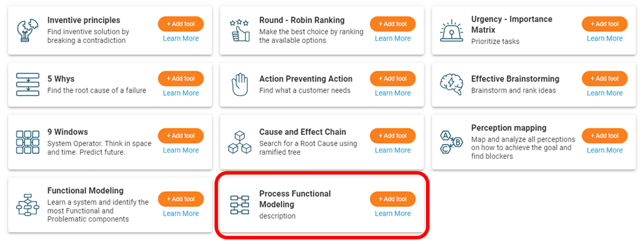This screenshot has height=244, width=644.
Task: Click the Inventive principles lightbulb icon
Action: pyautogui.click(x=28, y=30)
